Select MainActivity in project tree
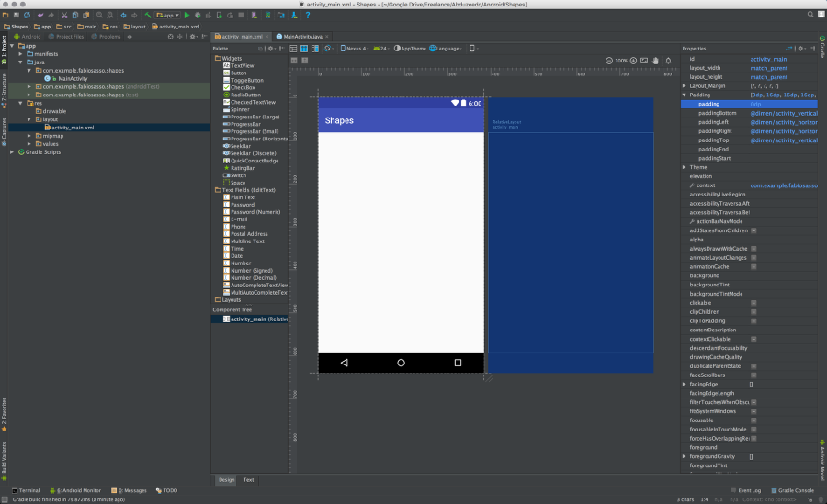Screen dimensions: 827x504 click(73, 79)
